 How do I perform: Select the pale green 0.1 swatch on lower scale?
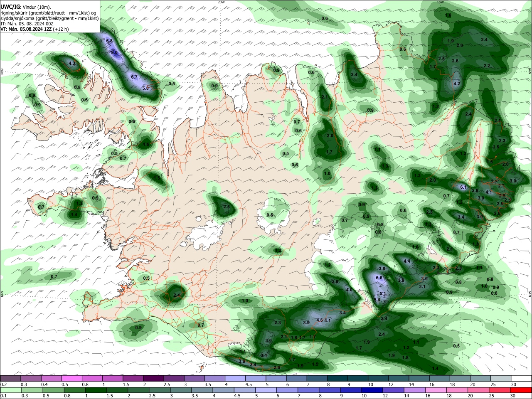(10, 390)
